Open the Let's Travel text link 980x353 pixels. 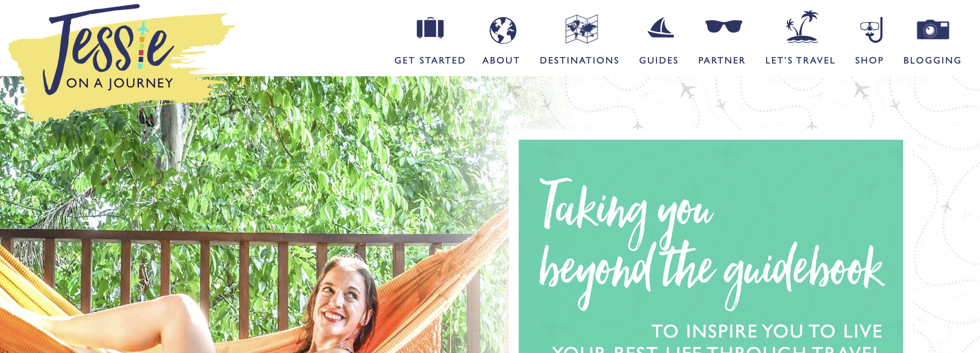tap(800, 60)
